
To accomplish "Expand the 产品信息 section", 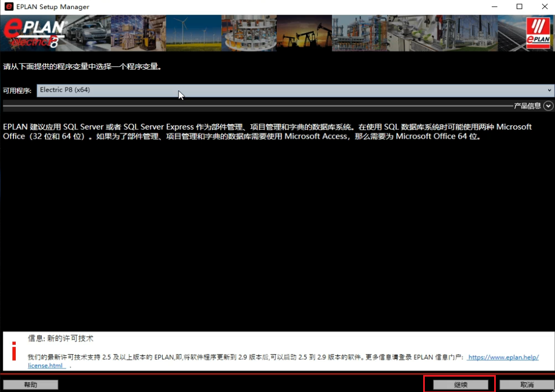I will (547, 105).
